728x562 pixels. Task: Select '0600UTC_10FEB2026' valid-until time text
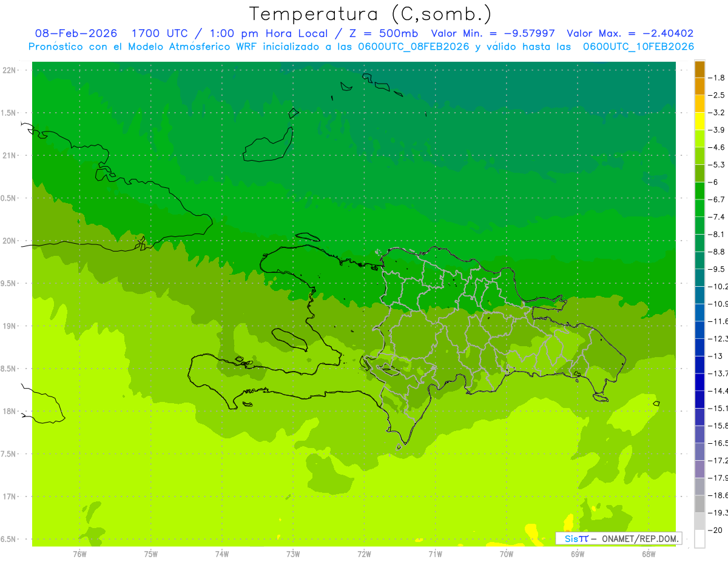(638, 47)
